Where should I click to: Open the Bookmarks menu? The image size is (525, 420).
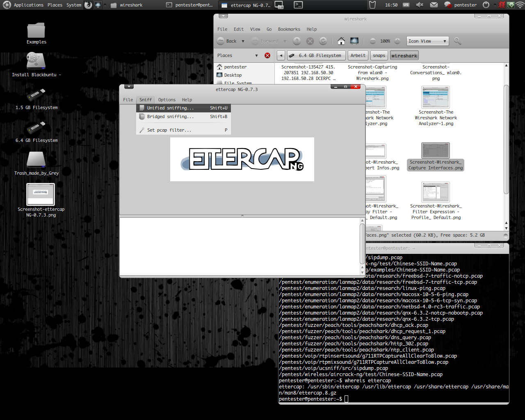[x=289, y=29]
